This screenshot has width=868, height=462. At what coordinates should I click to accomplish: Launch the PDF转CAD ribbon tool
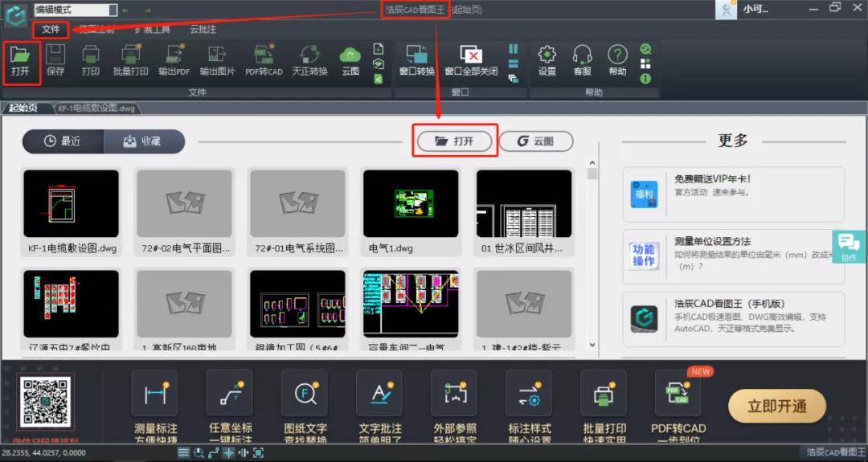pos(264,60)
